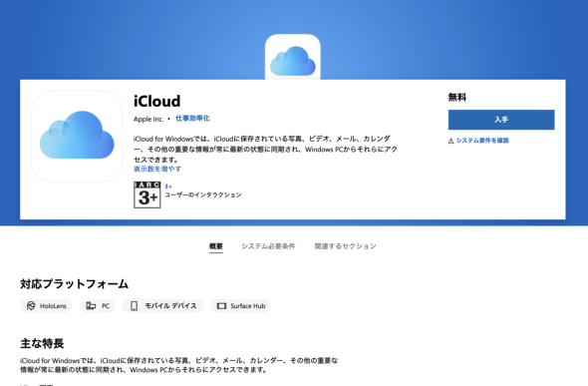The image size is (588, 386).
Task: Switch to the 関連するセクション tab
Action: [345, 246]
